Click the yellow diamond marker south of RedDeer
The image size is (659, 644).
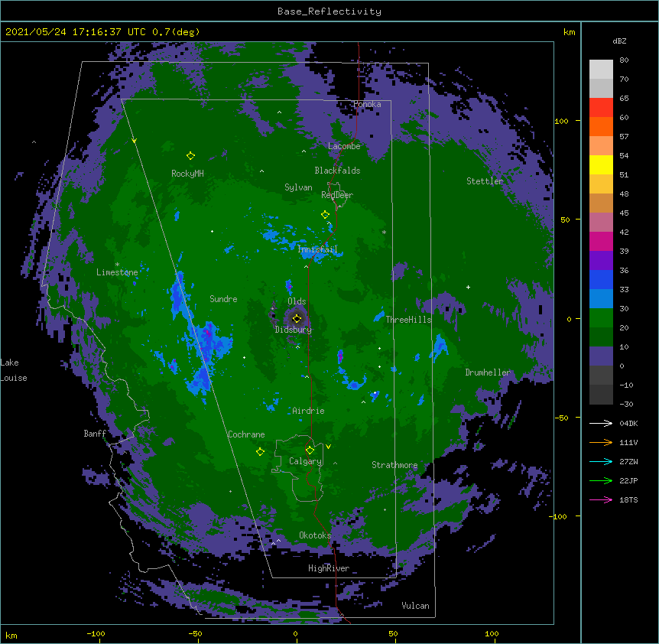pyautogui.click(x=325, y=215)
